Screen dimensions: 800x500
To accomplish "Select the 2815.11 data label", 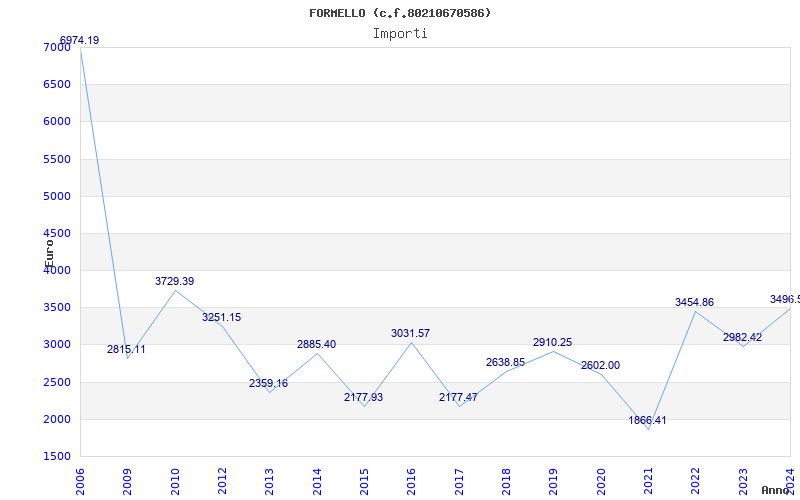I will click(126, 349).
